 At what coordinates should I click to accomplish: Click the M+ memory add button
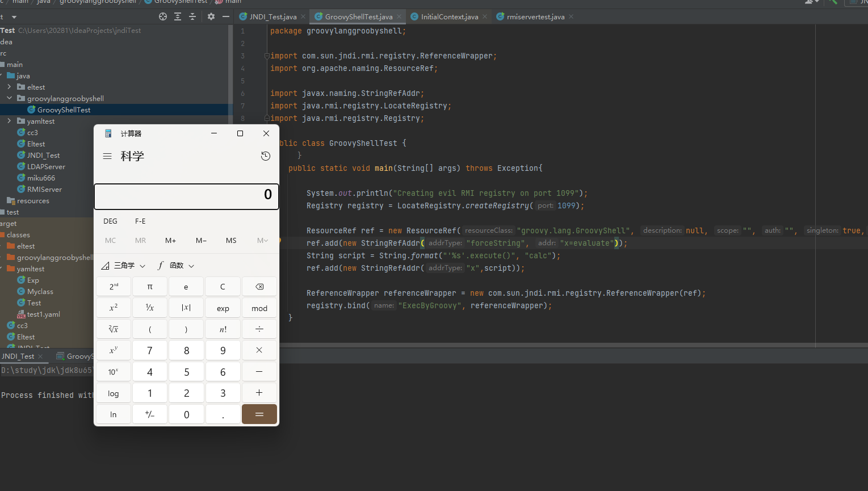(171, 241)
